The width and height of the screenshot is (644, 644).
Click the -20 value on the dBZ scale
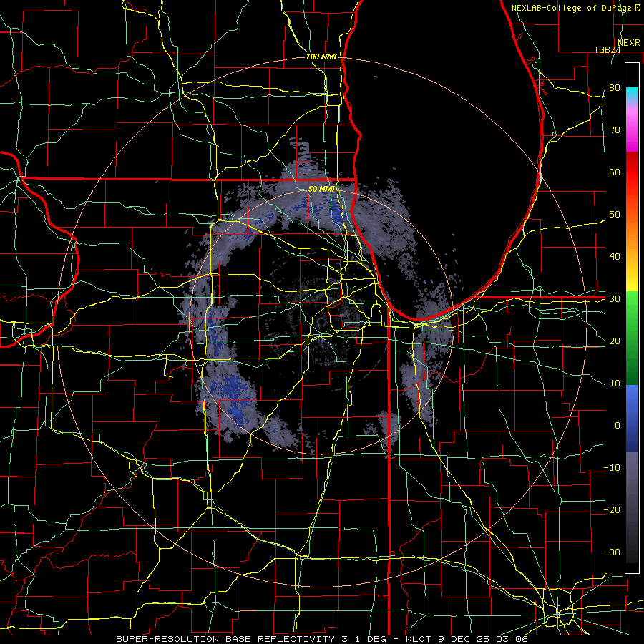pos(612,509)
